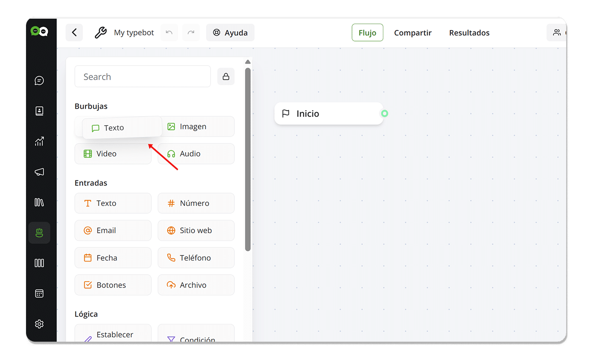This screenshot has height=364, width=594.
Task: Open the Ayuda help button
Action: pyautogui.click(x=230, y=33)
